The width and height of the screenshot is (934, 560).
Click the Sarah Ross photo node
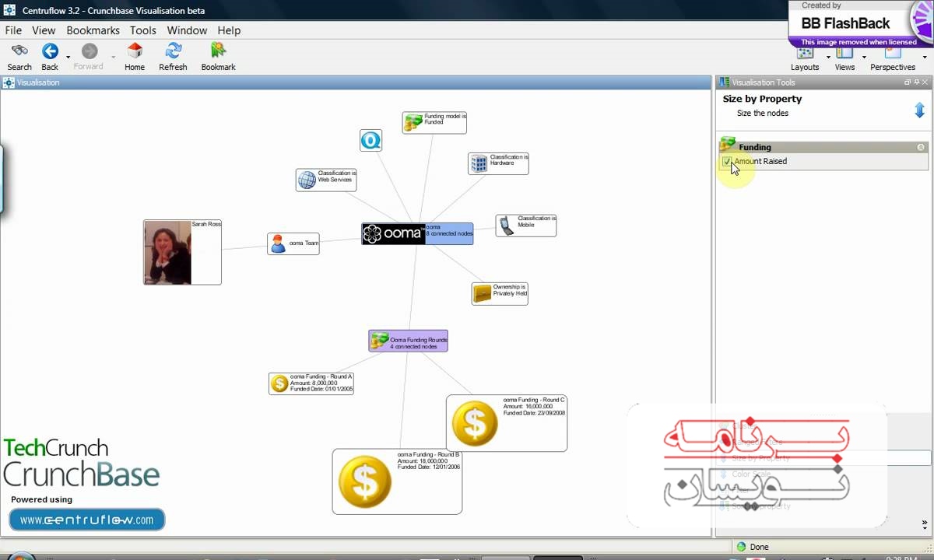pyautogui.click(x=182, y=252)
